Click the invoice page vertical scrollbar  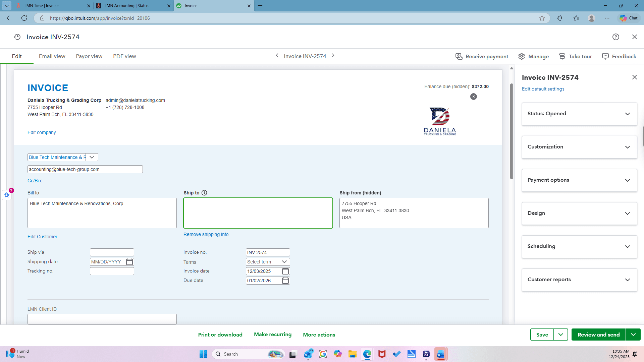coord(512,131)
